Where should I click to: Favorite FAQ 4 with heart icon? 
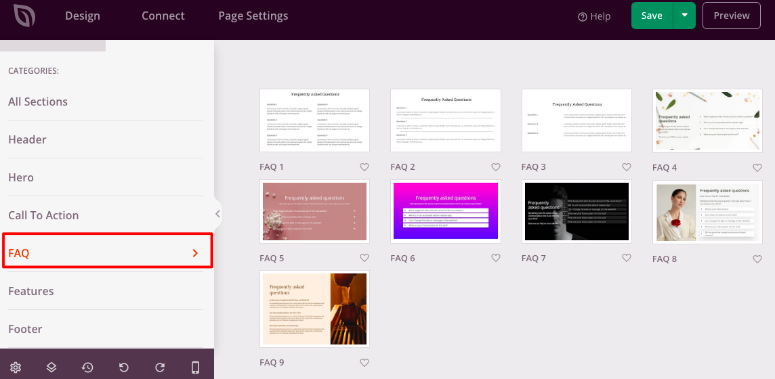(757, 168)
